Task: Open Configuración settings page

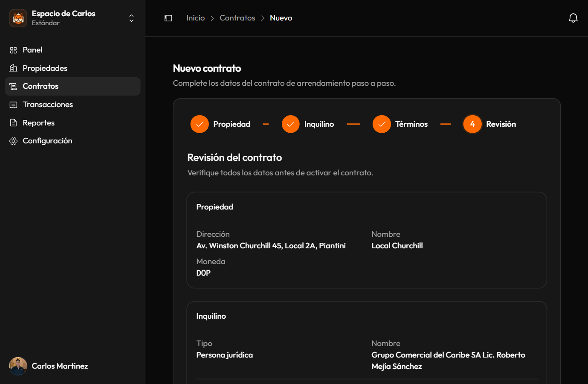Action: (72, 141)
